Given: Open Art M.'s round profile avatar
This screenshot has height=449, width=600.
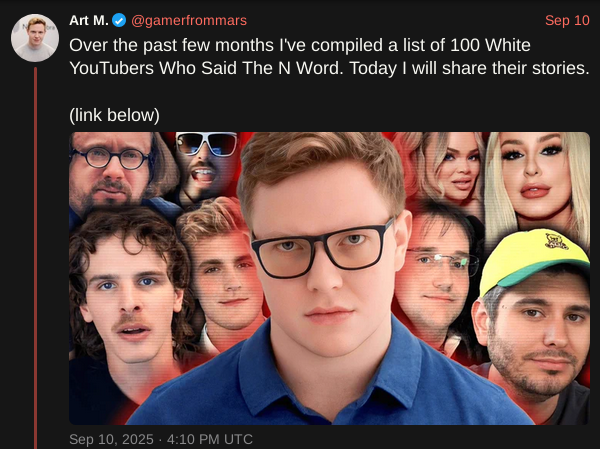Looking at the screenshot, I should tap(35, 38).
